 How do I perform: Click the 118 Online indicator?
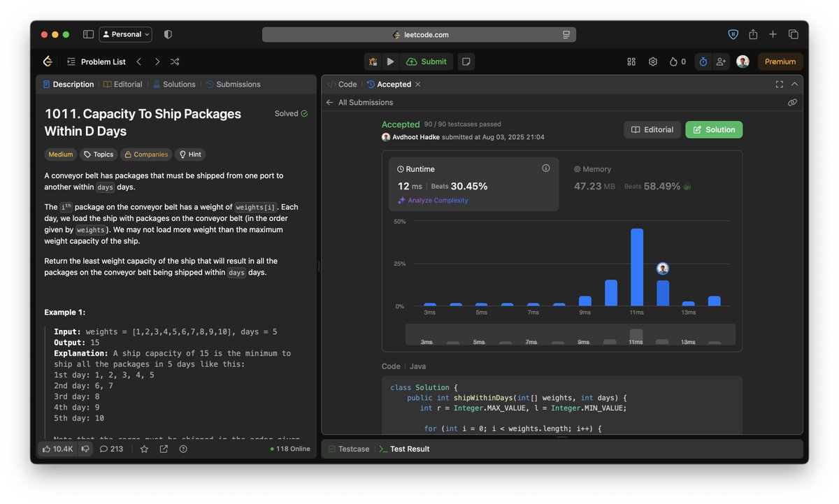(290, 449)
